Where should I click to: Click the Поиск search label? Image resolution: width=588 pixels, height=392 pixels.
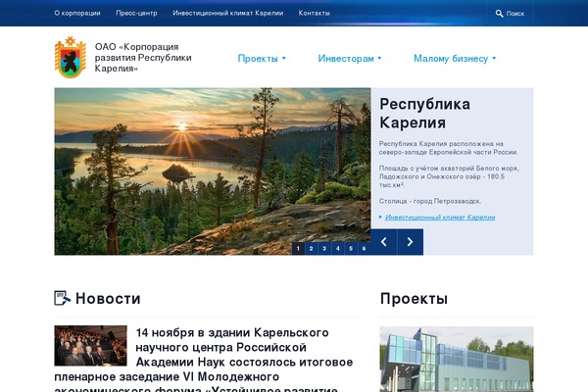pyautogui.click(x=515, y=14)
